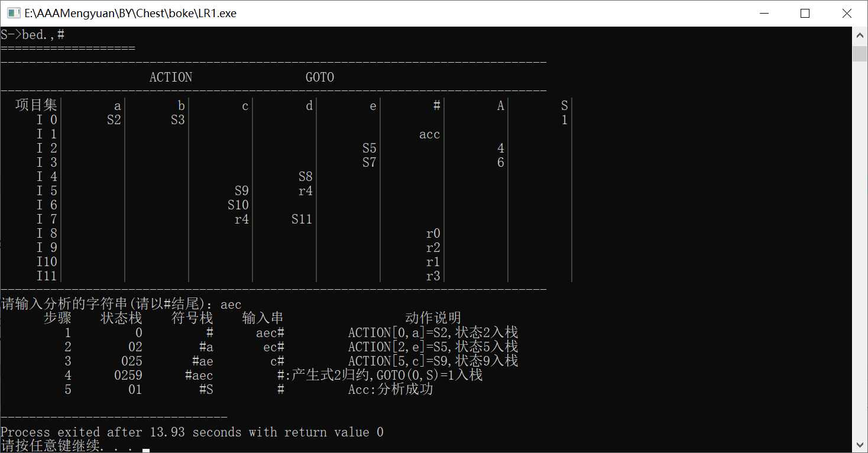
Task: Click GOTO value 4 in row I 2
Action: (x=501, y=148)
